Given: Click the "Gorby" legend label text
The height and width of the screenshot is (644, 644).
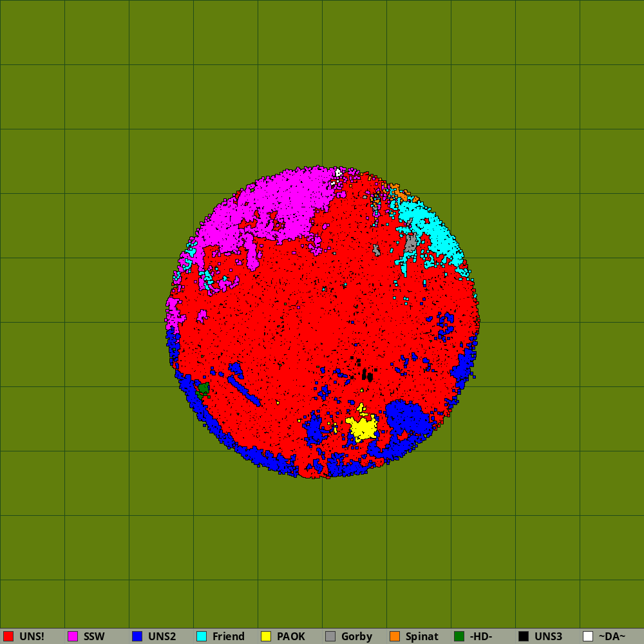Looking at the screenshot, I should (357, 636).
